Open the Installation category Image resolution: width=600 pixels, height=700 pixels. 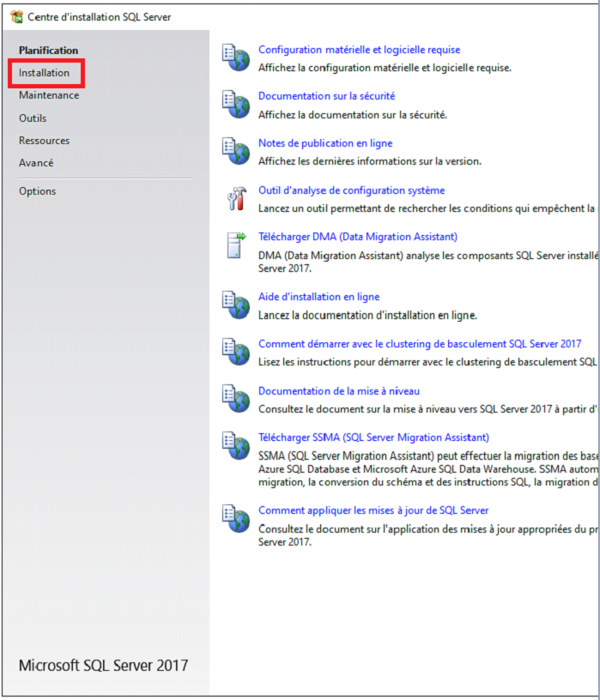pyautogui.click(x=44, y=73)
